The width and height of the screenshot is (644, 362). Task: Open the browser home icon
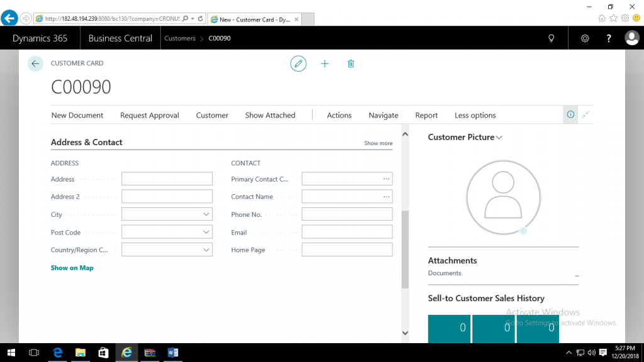click(602, 18)
